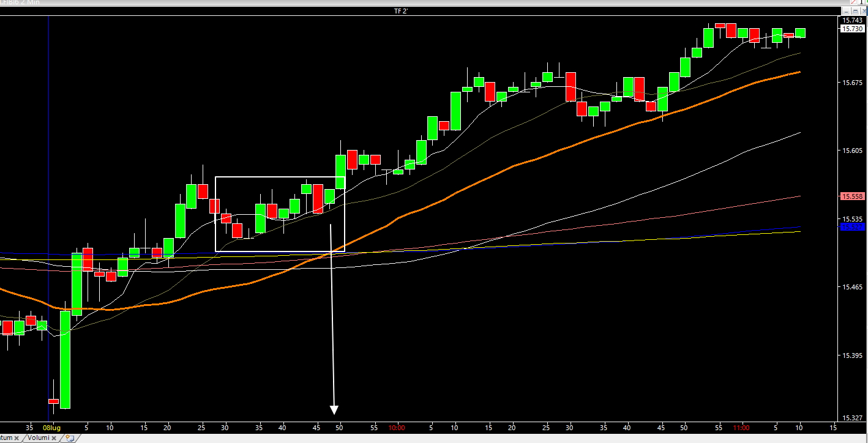Minimize the chart sub-window
The height and width of the screenshot is (443, 868).
pos(847,12)
